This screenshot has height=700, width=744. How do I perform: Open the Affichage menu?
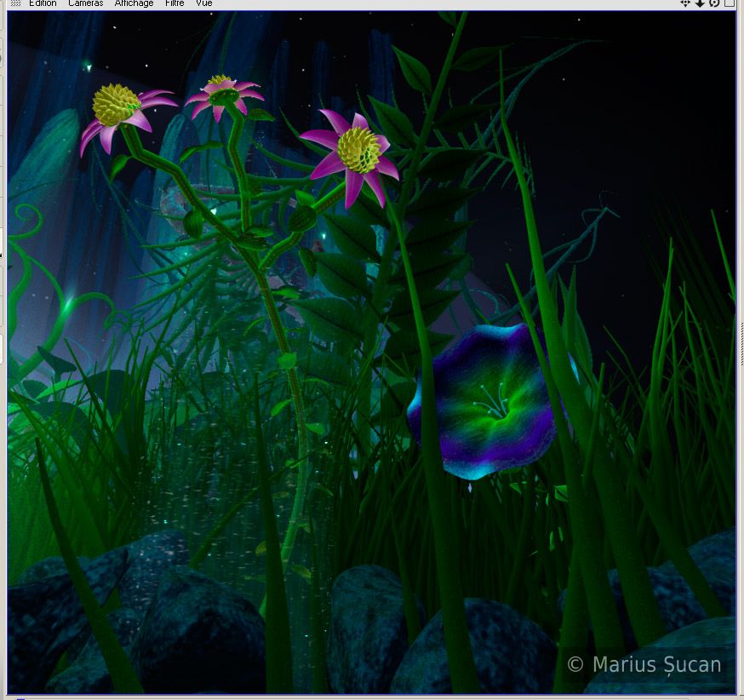point(134,3)
